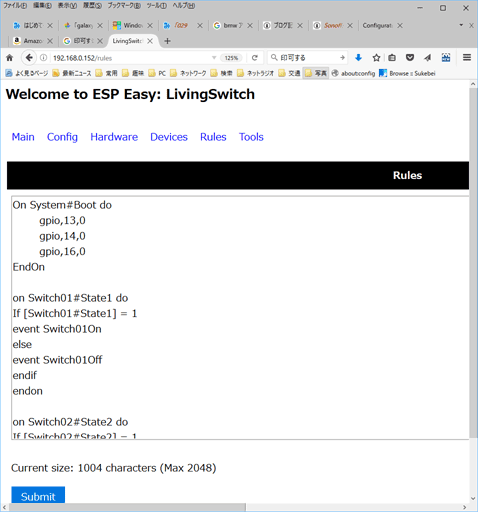Screen dimensions: 478x512
Task: Open the Config page link
Action: tap(62, 137)
